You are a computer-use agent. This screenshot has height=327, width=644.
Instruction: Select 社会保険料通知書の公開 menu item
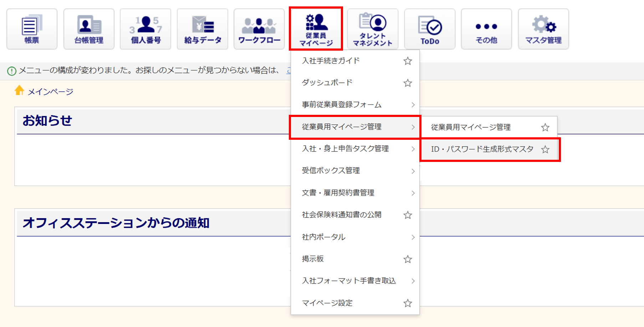341,215
